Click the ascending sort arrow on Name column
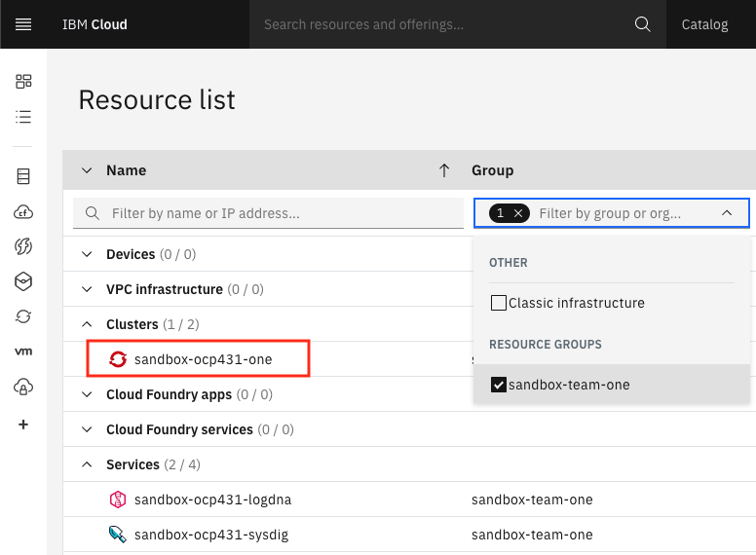 (x=444, y=170)
